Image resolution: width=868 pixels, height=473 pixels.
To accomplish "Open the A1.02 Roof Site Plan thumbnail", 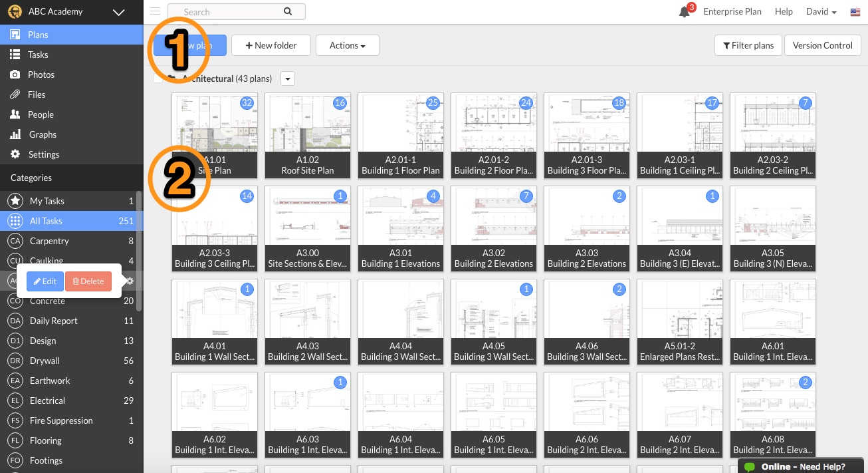I will 308,136.
